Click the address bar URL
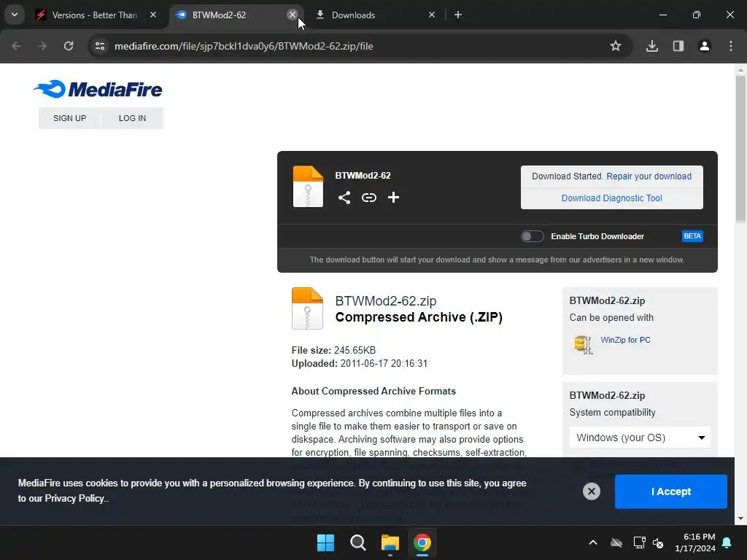 (244, 46)
